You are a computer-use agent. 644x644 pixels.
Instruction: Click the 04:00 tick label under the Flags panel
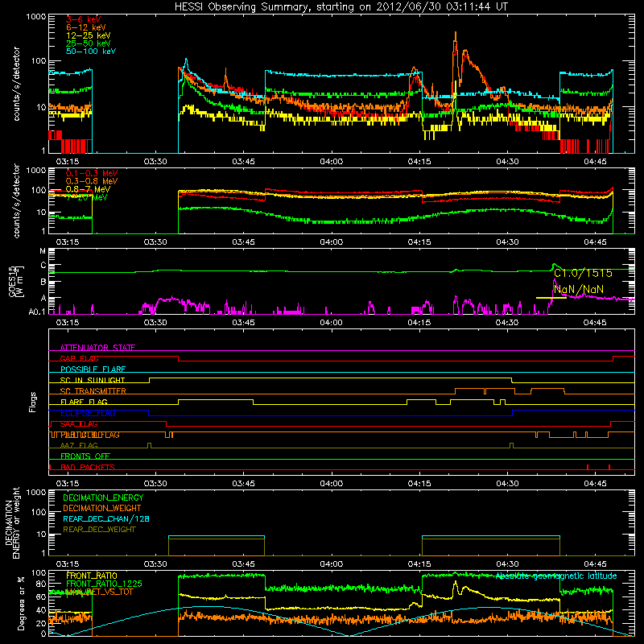pos(332,484)
